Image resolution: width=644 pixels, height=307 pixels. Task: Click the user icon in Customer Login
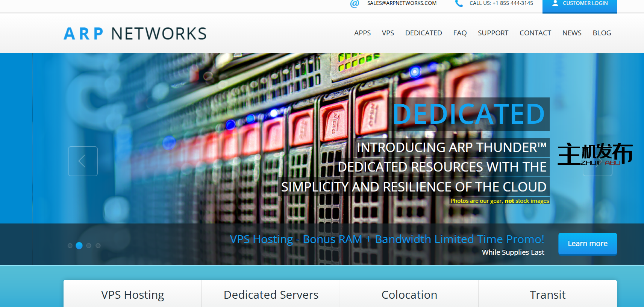tap(555, 3)
